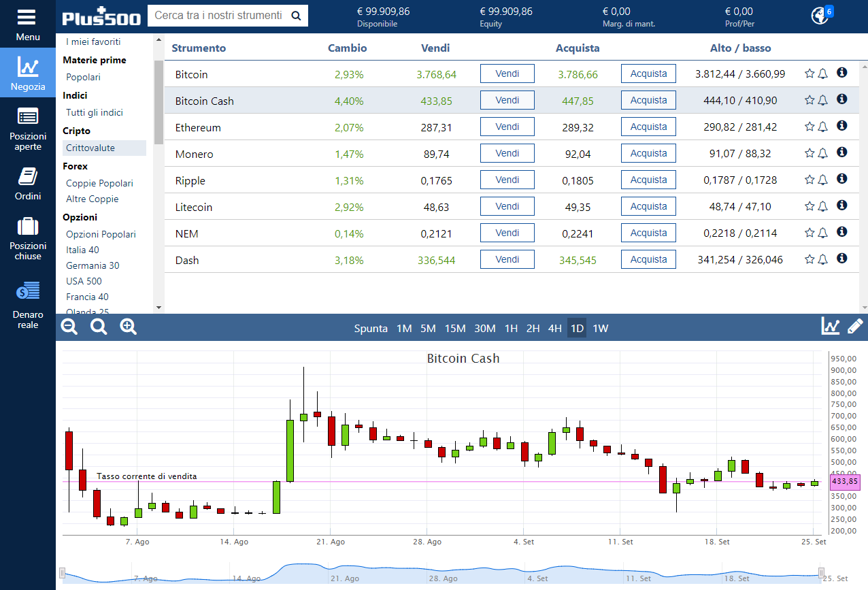Select 30M chart interval
This screenshot has height=590, width=868.
tap(485, 329)
